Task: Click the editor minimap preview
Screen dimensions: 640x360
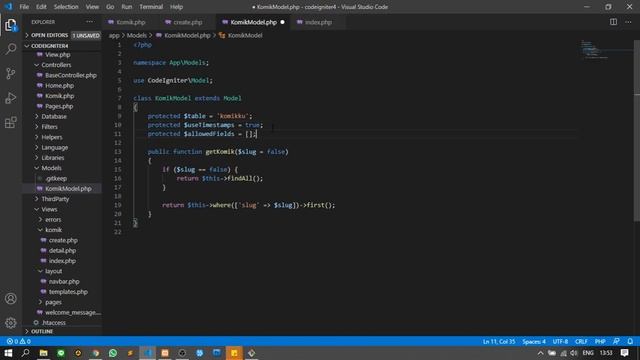Action: pyautogui.click(x=594, y=49)
